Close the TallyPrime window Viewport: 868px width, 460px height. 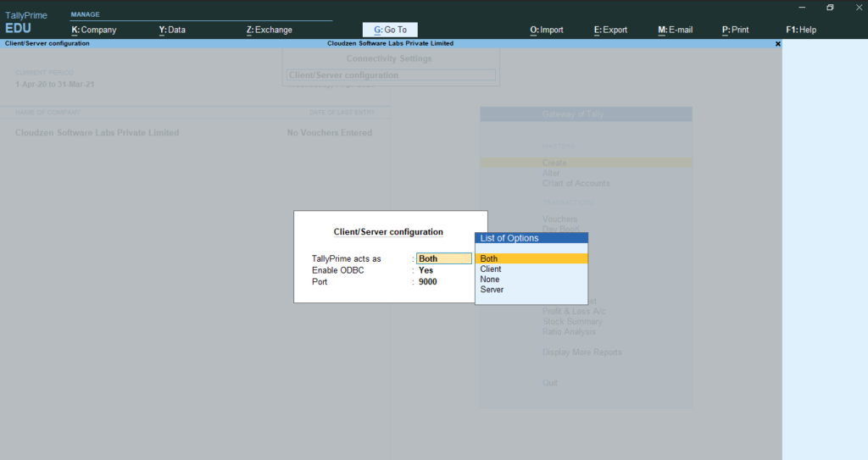(x=860, y=7)
